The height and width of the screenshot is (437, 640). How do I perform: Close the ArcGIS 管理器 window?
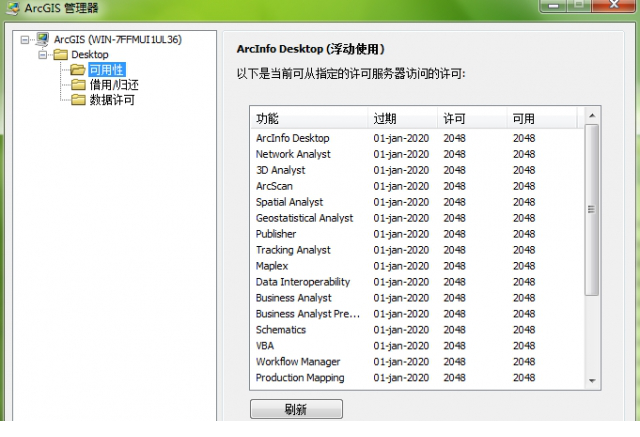[x=614, y=5]
